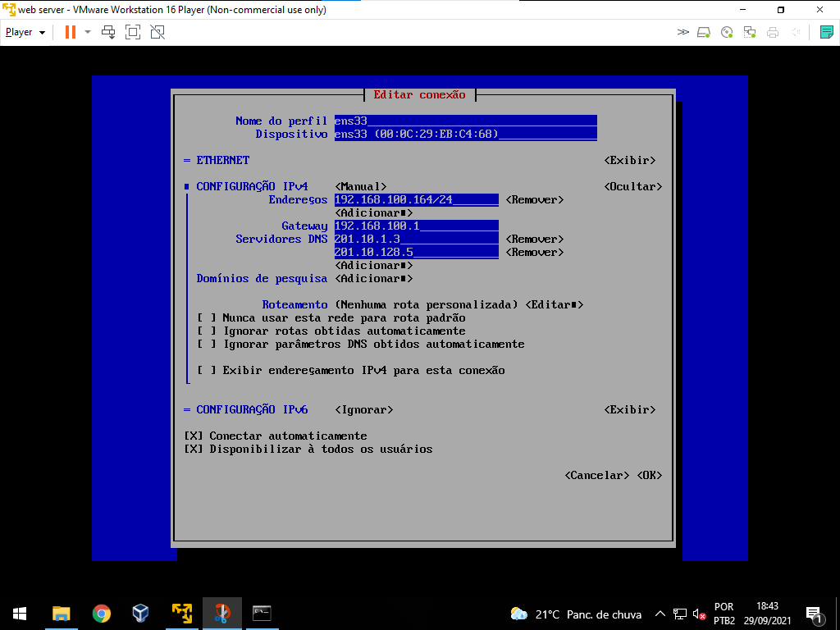Open the weather widget showing 21°C
The image size is (840, 630).
pyautogui.click(x=576, y=614)
